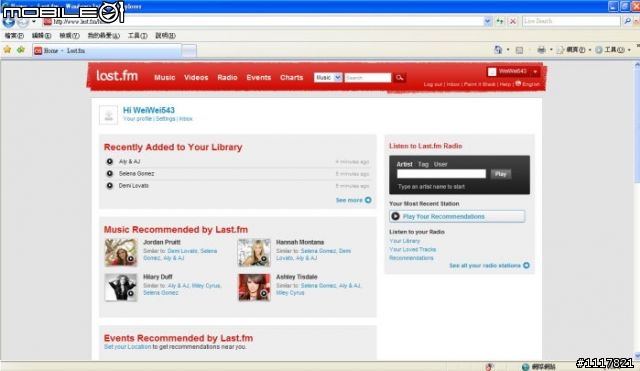Open the recent pages dropdown by Forward button
This screenshot has height=371, width=640.
point(34,22)
